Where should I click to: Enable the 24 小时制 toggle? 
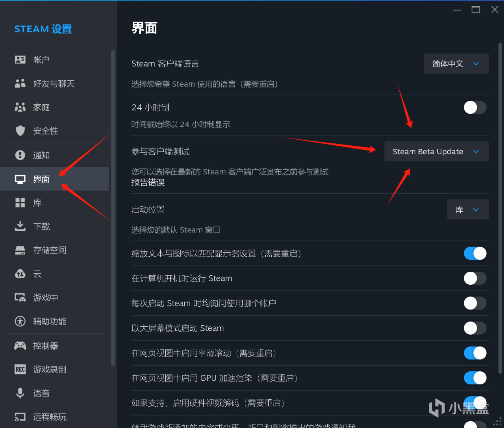click(475, 107)
